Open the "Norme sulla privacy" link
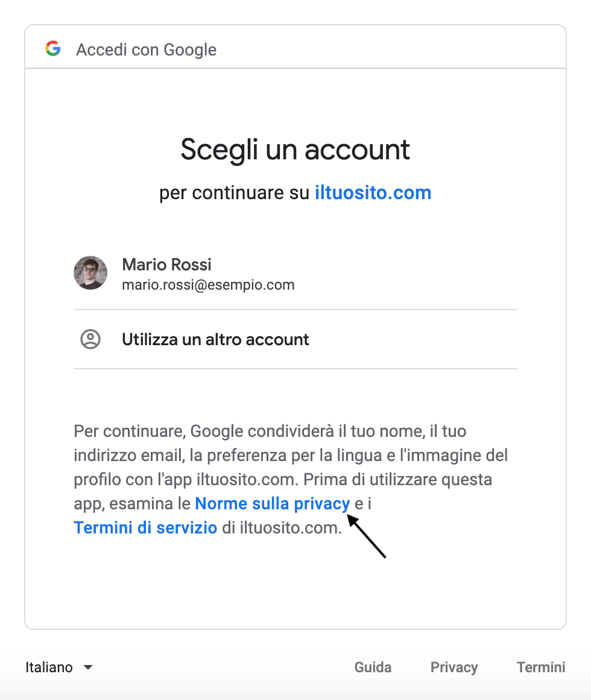 coord(272,503)
